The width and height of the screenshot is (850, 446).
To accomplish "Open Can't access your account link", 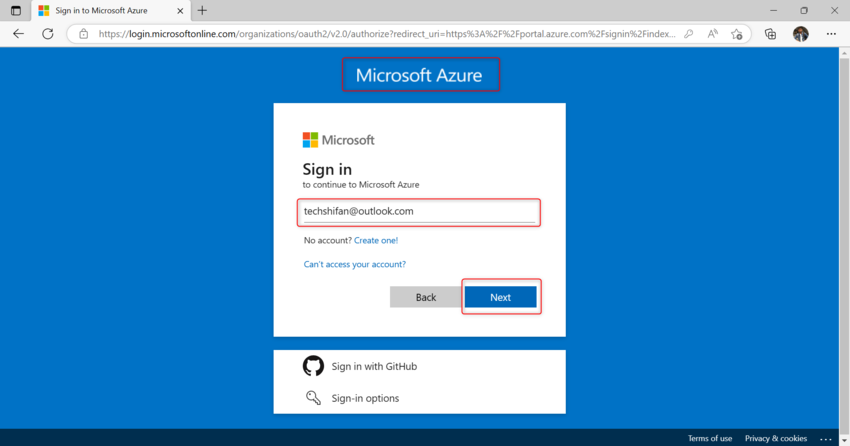I will pos(355,264).
